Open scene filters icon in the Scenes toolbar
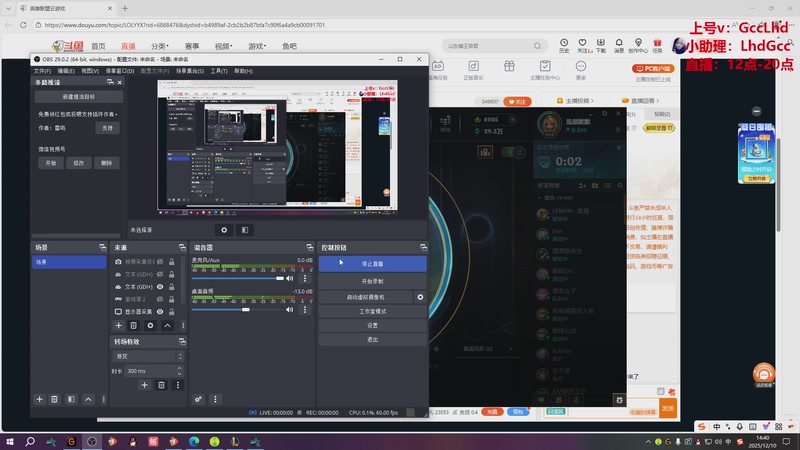Image resolution: width=800 pixels, height=450 pixels. [x=71, y=399]
